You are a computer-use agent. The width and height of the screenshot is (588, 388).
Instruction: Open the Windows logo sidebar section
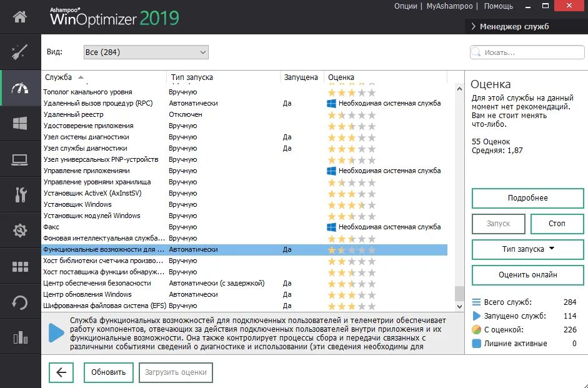tap(20, 123)
